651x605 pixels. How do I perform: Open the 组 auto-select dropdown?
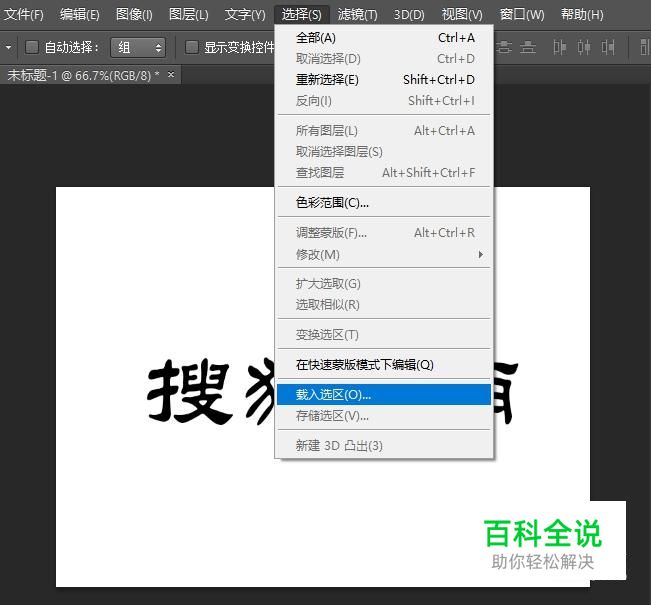coord(138,47)
